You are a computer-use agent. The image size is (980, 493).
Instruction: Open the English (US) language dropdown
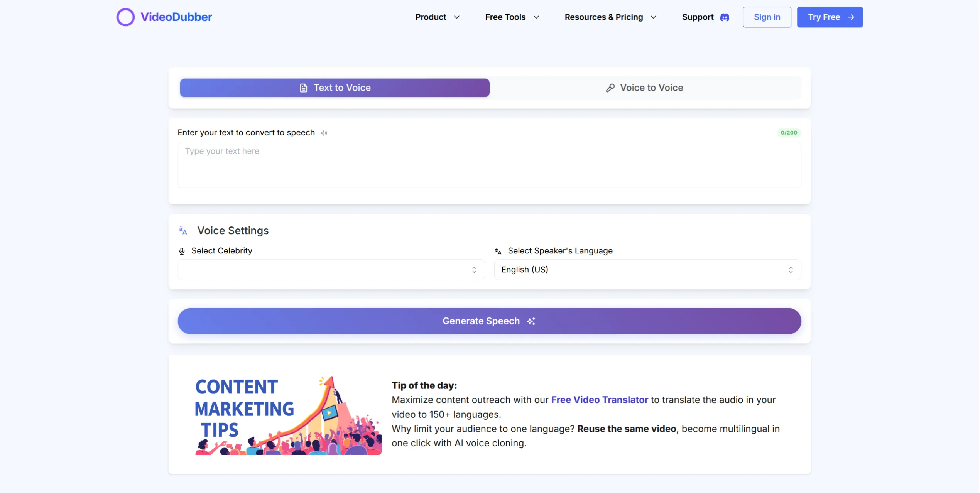coord(647,270)
